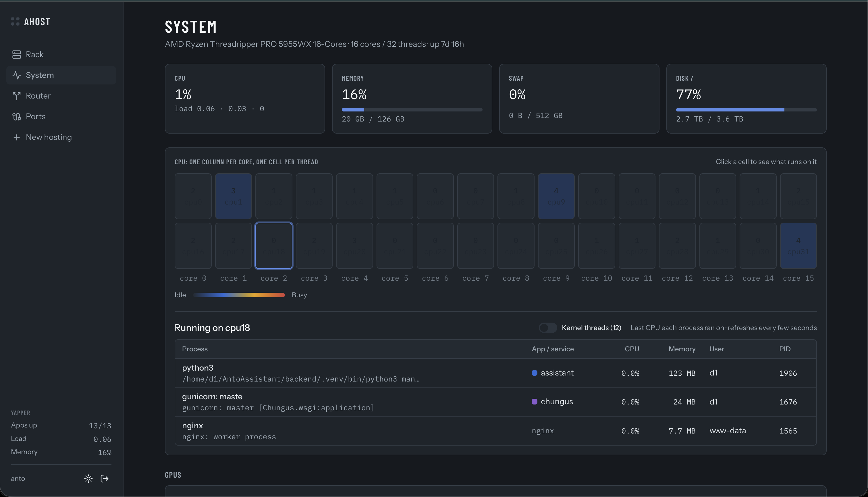This screenshot has width=868, height=497.
Task: Click the Ports icon in sidebar
Action: coord(16,116)
